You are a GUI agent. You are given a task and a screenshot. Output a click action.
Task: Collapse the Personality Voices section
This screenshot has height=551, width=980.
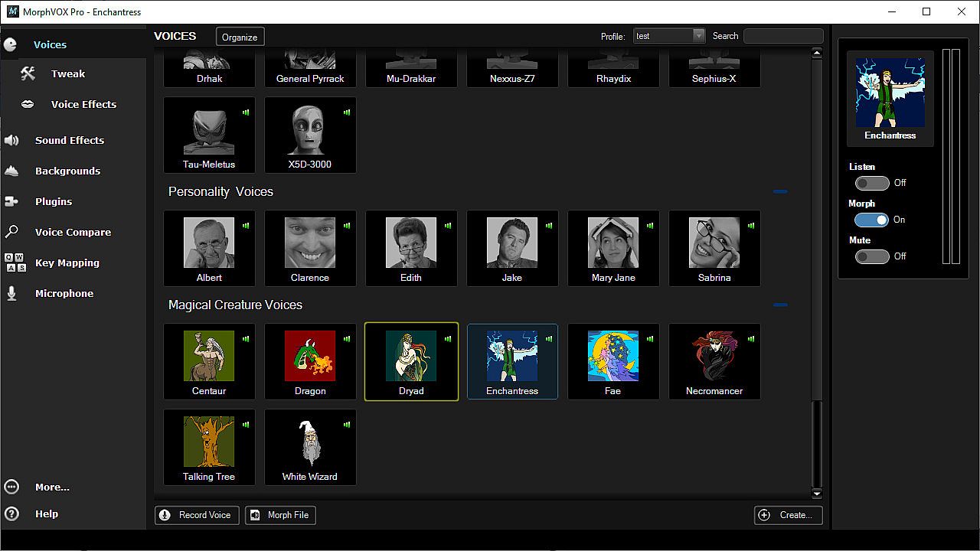pyautogui.click(x=780, y=192)
